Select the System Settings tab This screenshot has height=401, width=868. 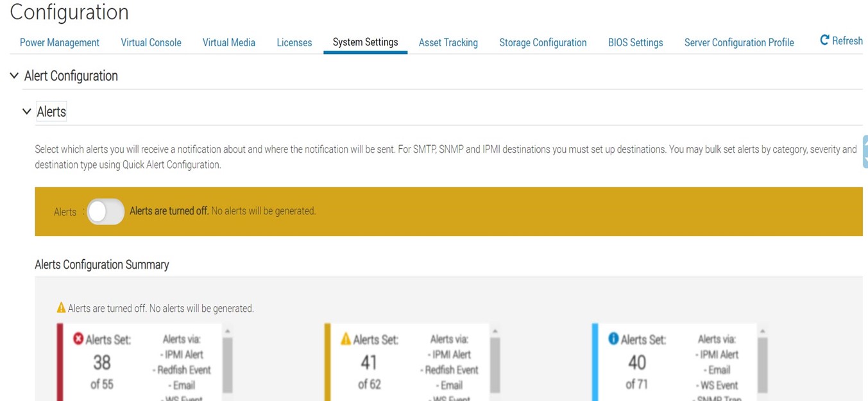click(365, 43)
